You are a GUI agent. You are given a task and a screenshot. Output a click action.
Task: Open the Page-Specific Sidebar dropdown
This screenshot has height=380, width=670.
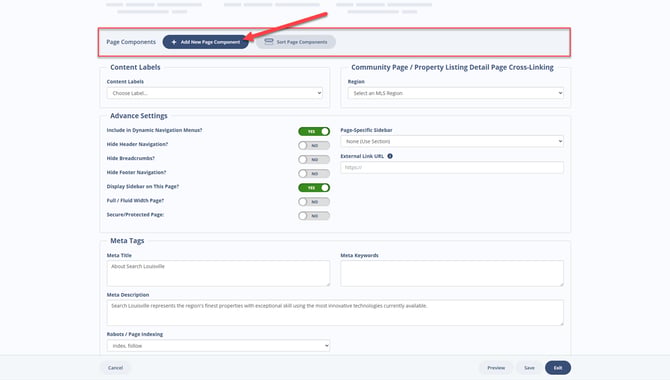(452, 141)
